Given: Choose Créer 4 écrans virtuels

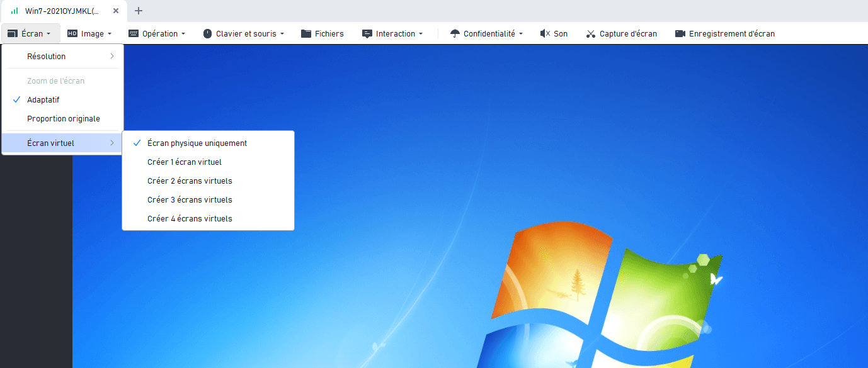Looking at the screenshot, I should point(208,219).
